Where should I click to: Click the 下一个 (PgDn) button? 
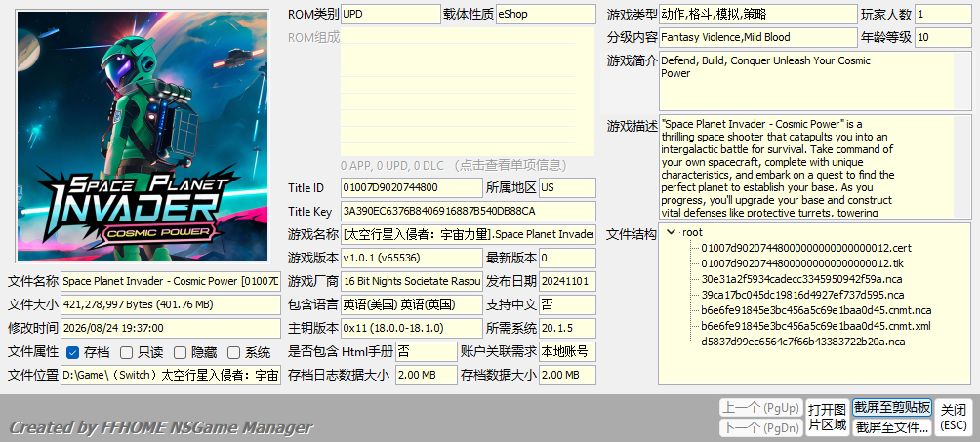[760, 428]
